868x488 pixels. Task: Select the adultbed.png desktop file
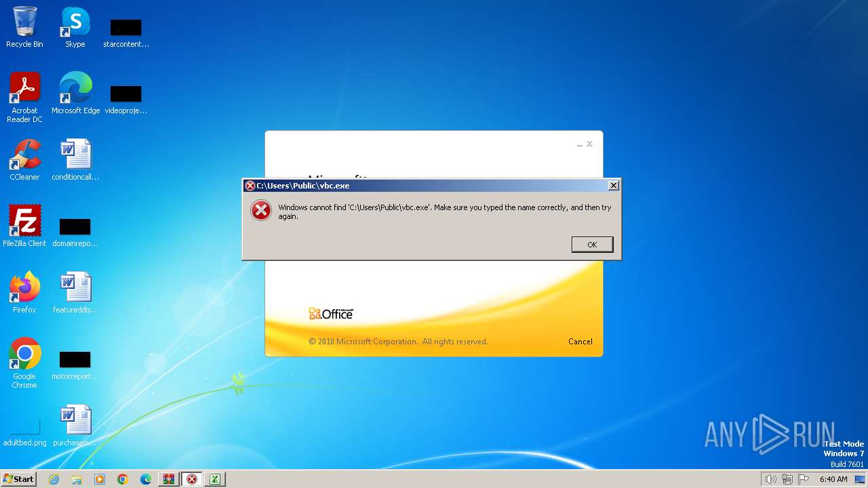[24, 432]
